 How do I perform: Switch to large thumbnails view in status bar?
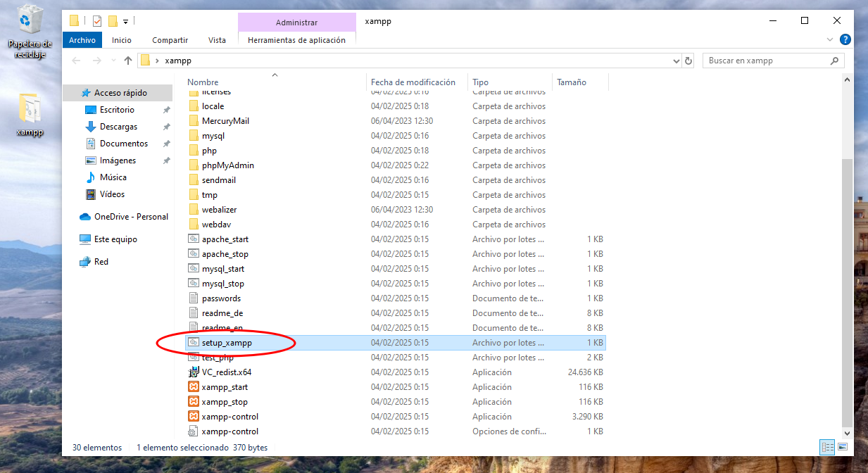[x=841, y=448]
